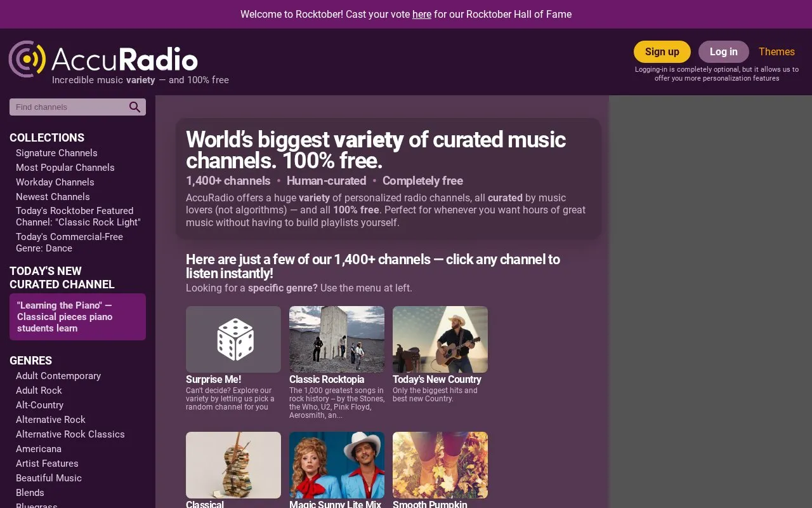
Task: Select the Alternative Rock genre
Action: pos(51,420)
